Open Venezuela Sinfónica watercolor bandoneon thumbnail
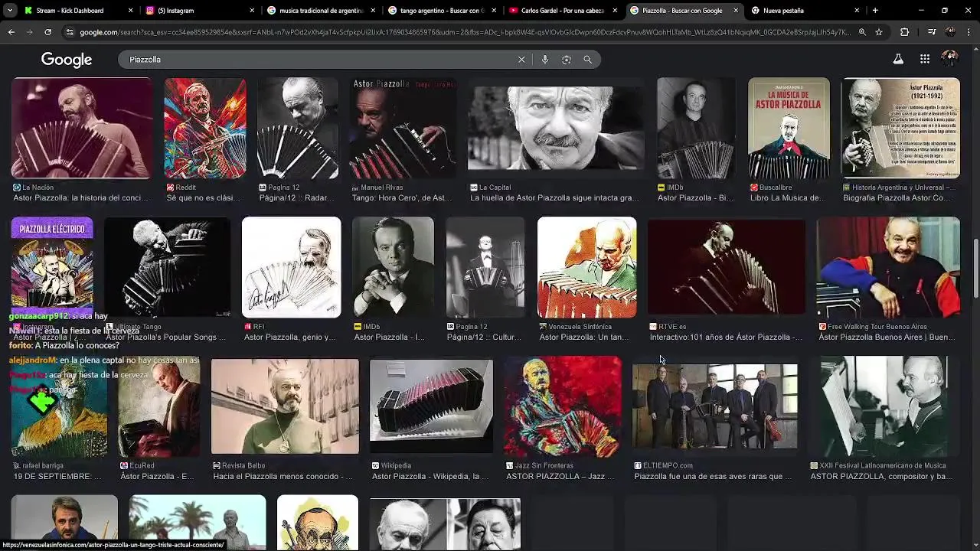The image size is (980, 551). pyautogui.click(x=587, y=267)
